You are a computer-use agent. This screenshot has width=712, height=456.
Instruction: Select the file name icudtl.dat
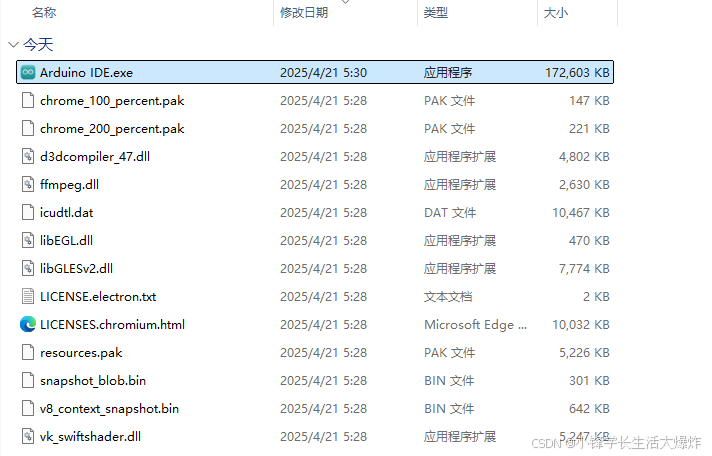pos(66,213)
